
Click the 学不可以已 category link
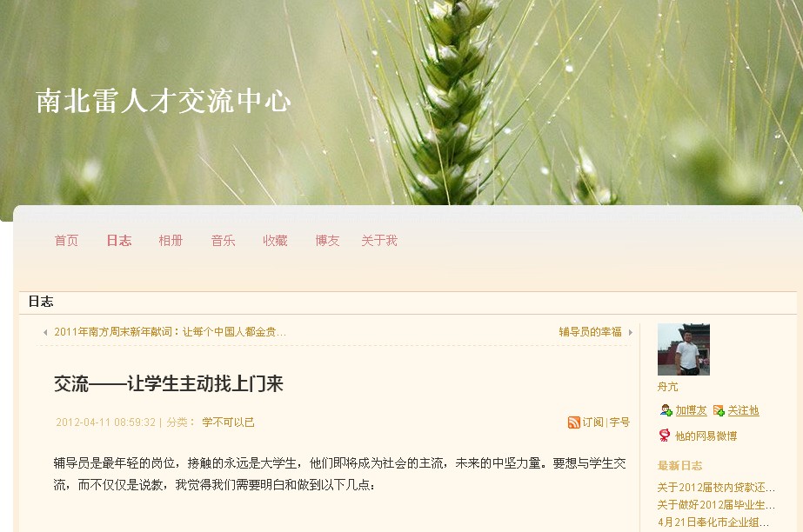pyautogui.click(x=229, y=422)
